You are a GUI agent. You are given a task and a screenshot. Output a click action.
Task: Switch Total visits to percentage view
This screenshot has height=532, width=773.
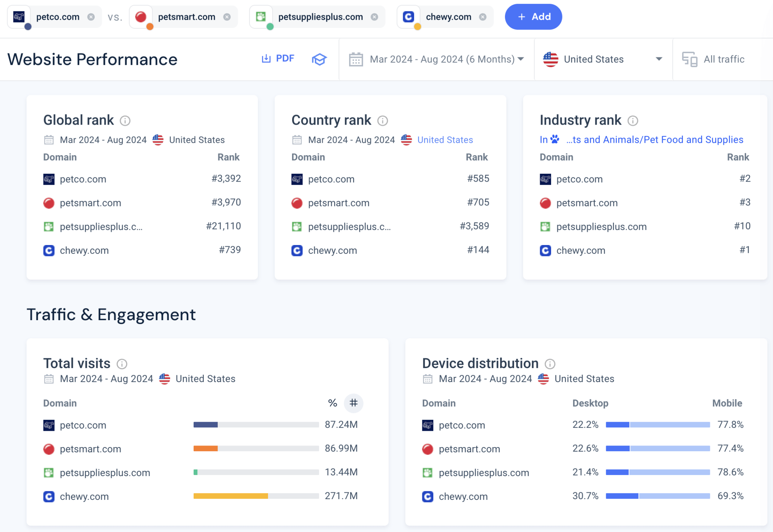(333, 403)
